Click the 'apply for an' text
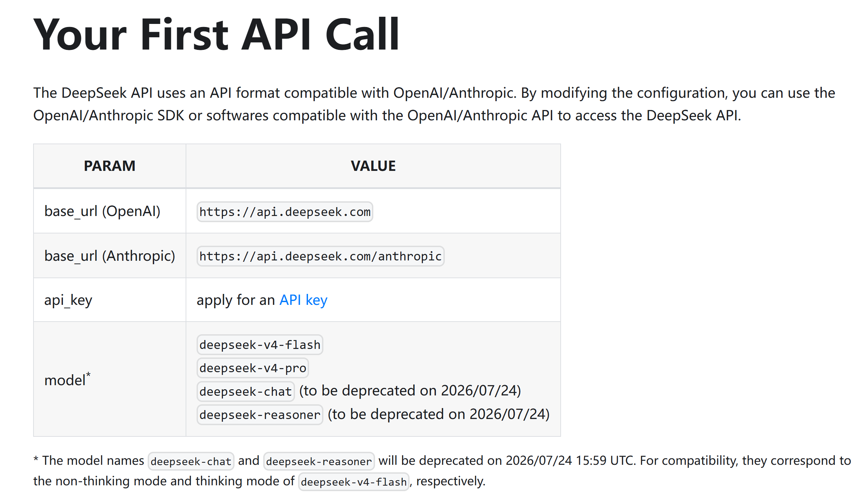 (236, 300)
